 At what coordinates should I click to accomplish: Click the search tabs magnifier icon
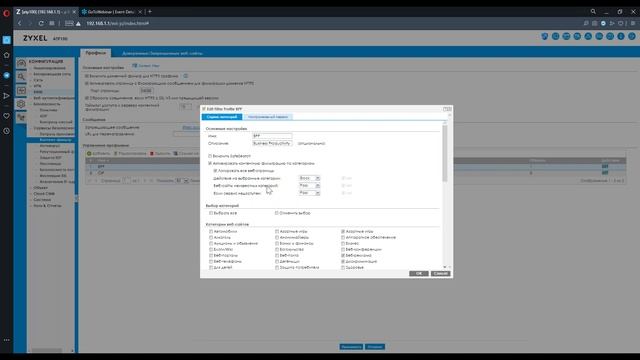tap(593, 12)
